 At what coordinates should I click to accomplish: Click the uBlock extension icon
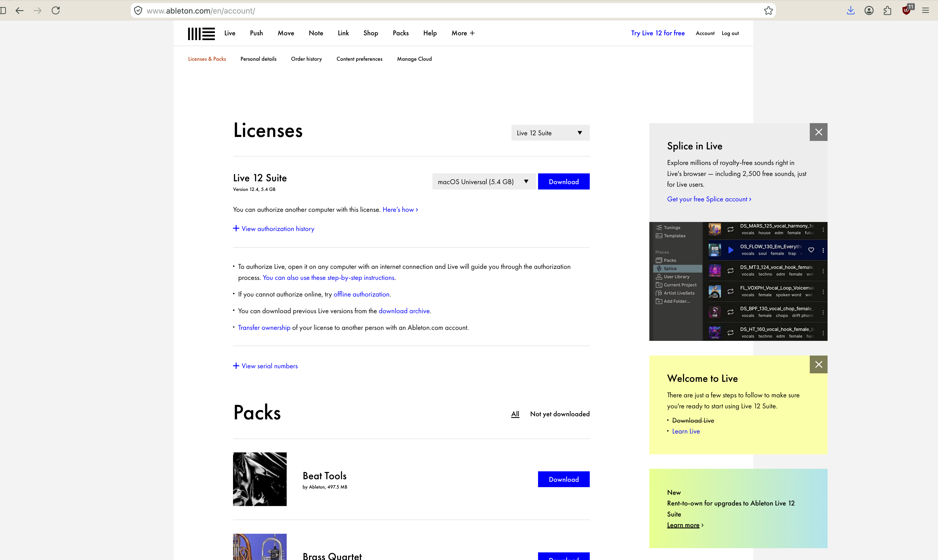click(x=907, y=10)
